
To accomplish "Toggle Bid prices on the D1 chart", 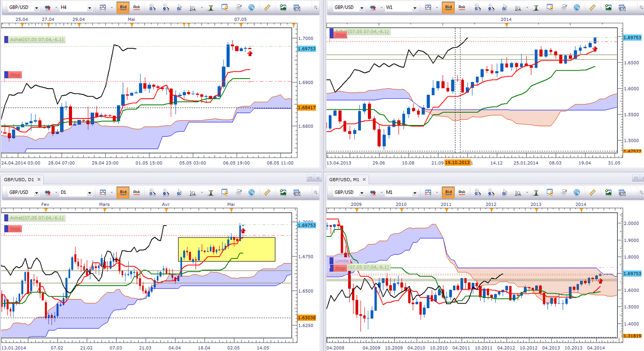I will point(123,192).
